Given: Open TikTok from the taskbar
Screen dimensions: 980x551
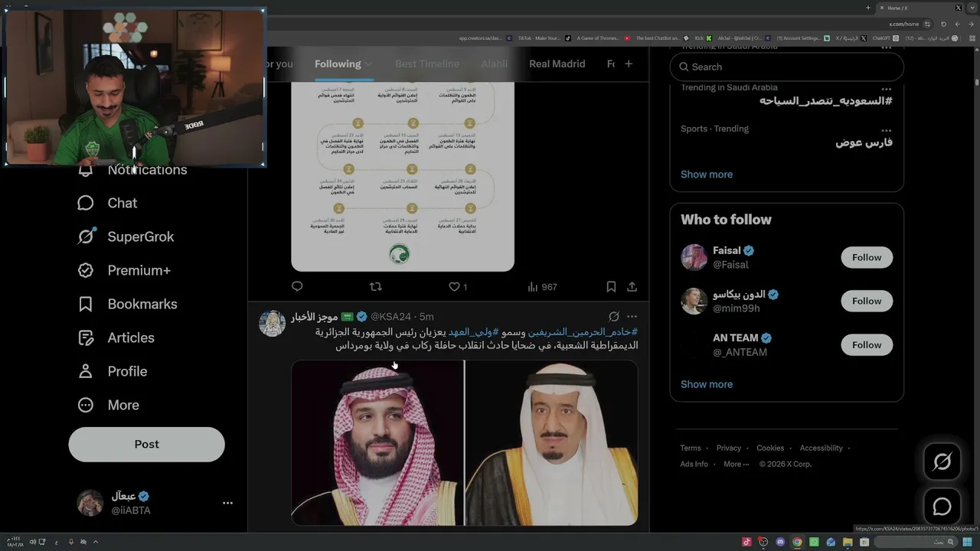Looking at the screenshot, I should pyautogui.click(x=746, y=542).
